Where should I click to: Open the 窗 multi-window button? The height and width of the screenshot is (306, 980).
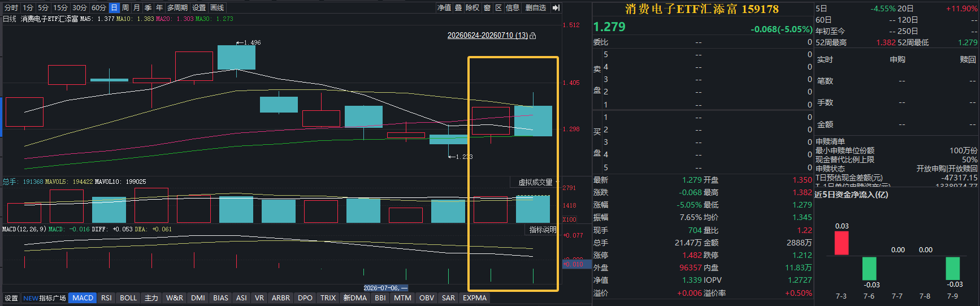[x=487, y=8]
